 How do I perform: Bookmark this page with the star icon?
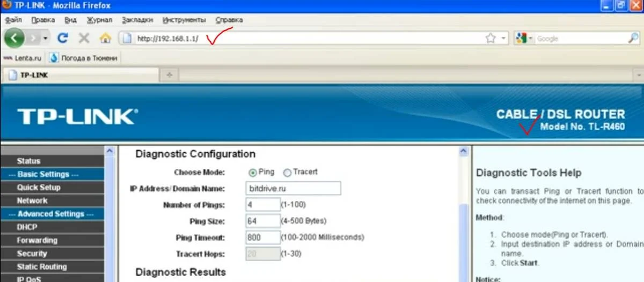[490, 38]
